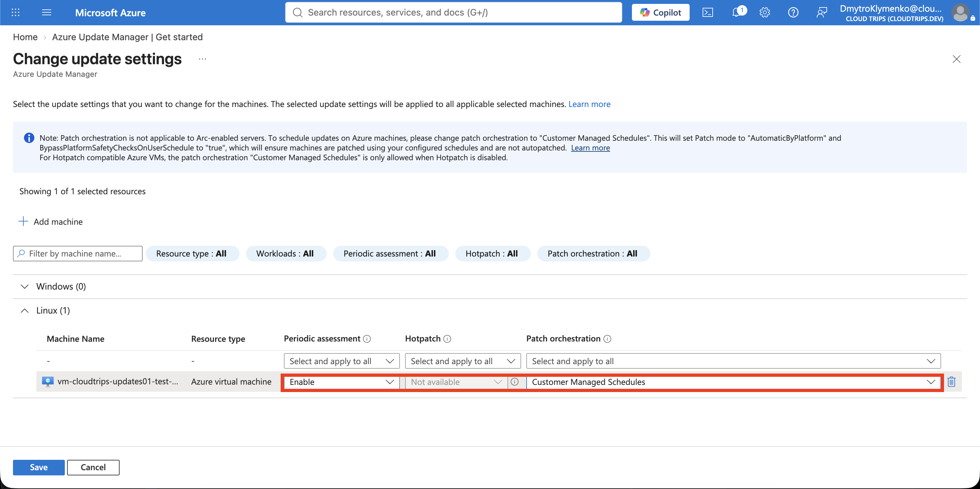Open the Customer Managed Schedules dropdown
980x489 pixels.
point(733,382)
